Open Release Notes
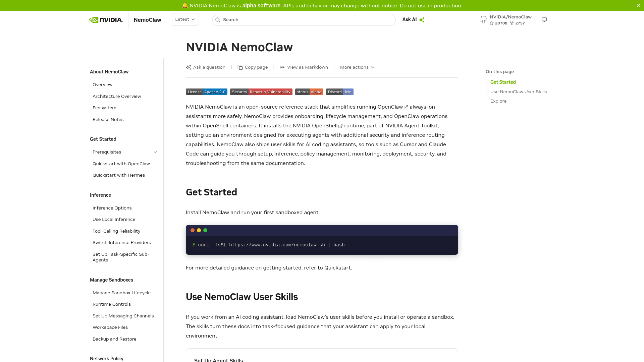 tap(108, 120)
